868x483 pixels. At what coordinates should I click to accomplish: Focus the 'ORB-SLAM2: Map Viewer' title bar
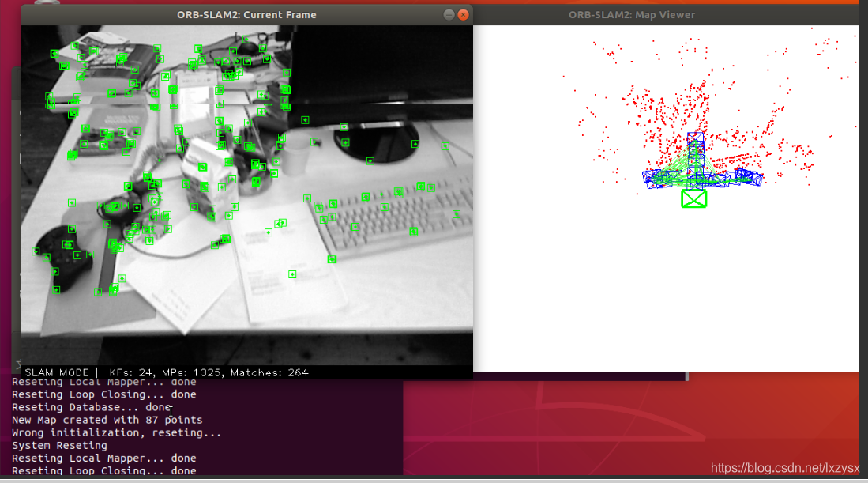666,15
